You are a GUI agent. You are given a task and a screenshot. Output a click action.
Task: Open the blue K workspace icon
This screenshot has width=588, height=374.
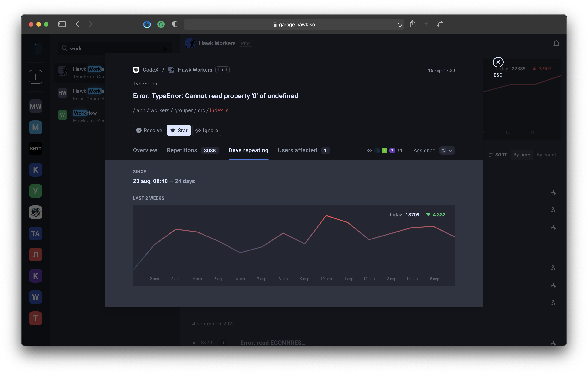(x=36, y=170)
